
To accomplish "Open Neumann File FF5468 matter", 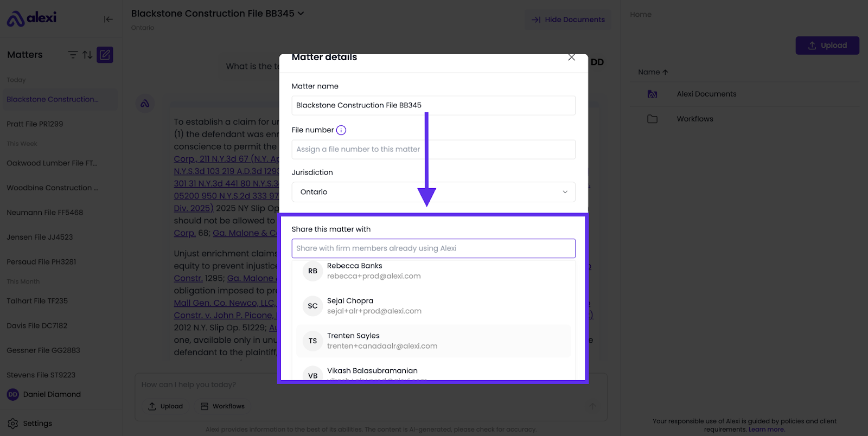I will pyautogui.click(x=44, y=213).
